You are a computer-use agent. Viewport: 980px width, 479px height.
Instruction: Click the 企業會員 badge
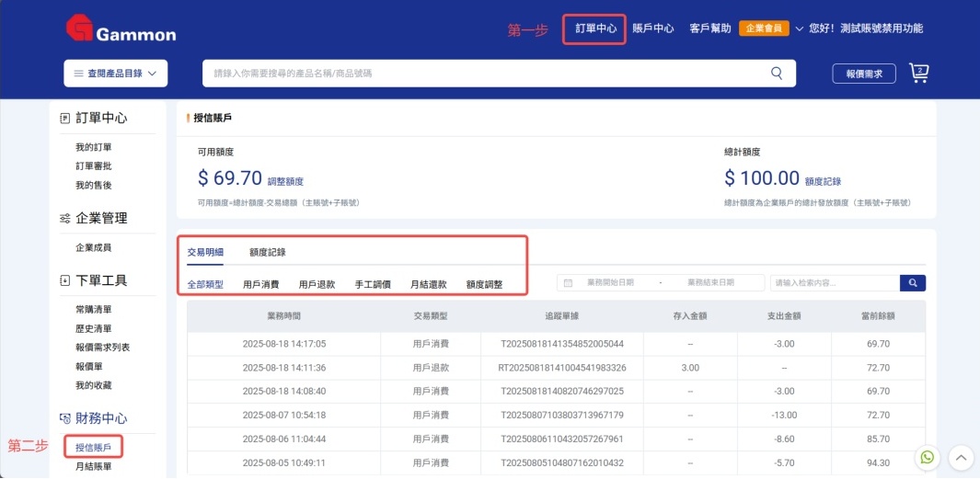[x=764, y=29]
